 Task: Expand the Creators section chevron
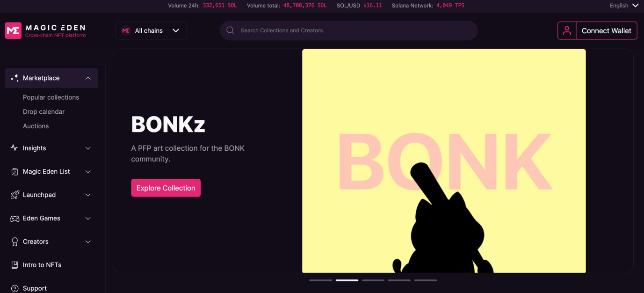click(x=88, y=242)
